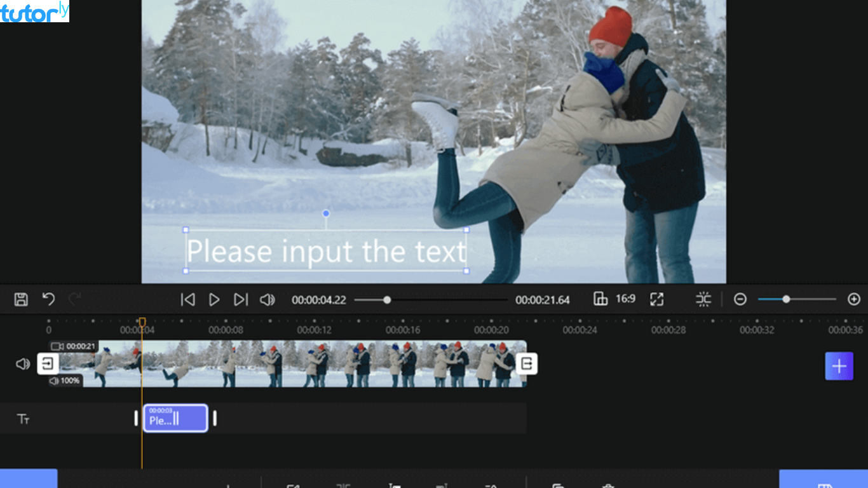The width and height of the screenshot is (868, 488).
Task: Open the preview volume control icon
Action: click(268, 299)
